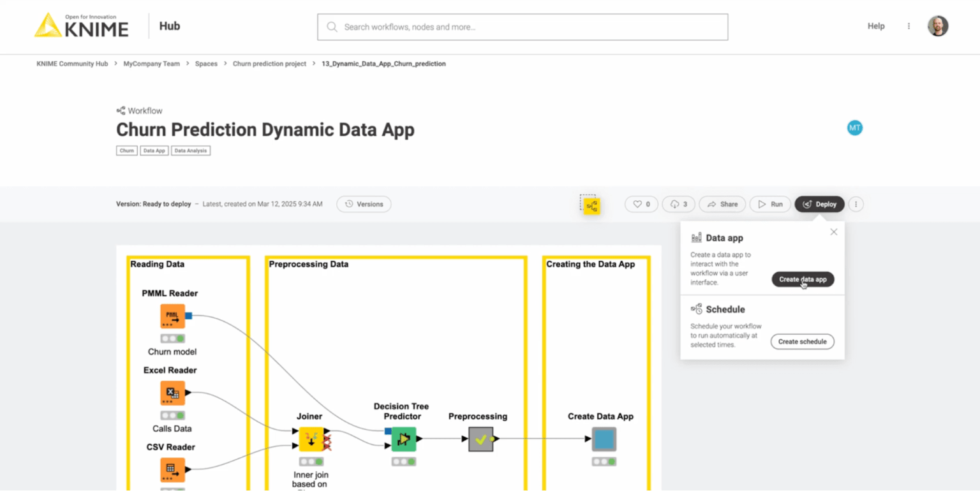Click the PMML Reader node icon

coord(172,316)
